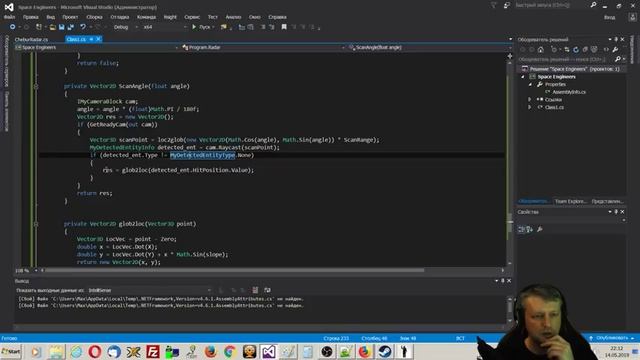640x360 pixels.
Task: Open the Program.Radar class dropdown
Action: click(263, 47)
